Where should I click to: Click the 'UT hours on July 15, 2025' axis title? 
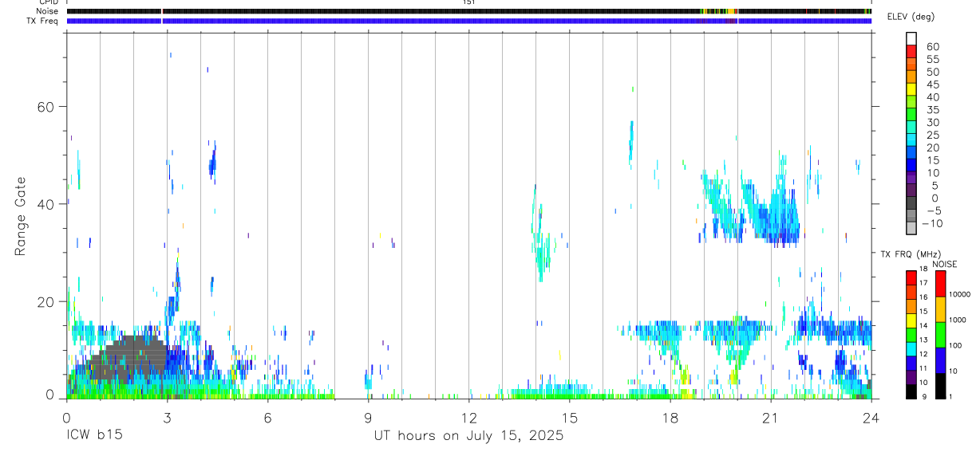tap(468, 435)
